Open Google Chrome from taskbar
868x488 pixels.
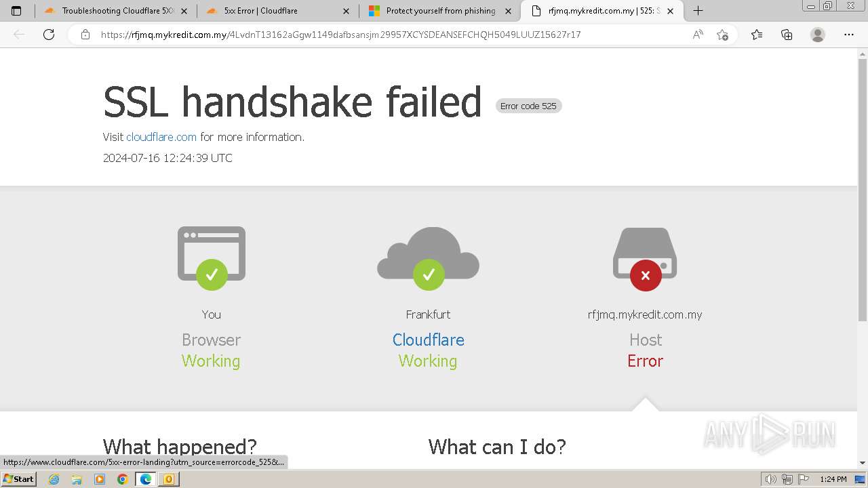pos(123,479)
